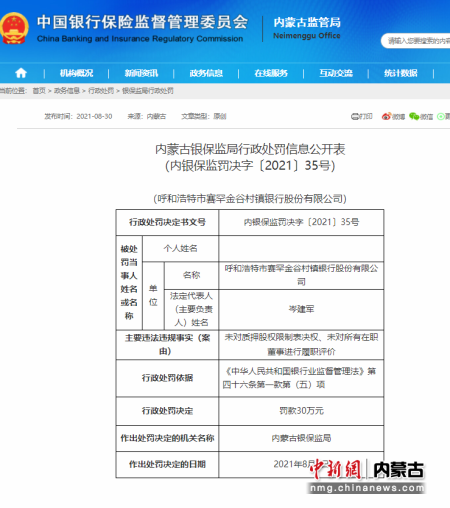
Task: Click the source text 来源: 内蒙古
Action: coord(147,116)
